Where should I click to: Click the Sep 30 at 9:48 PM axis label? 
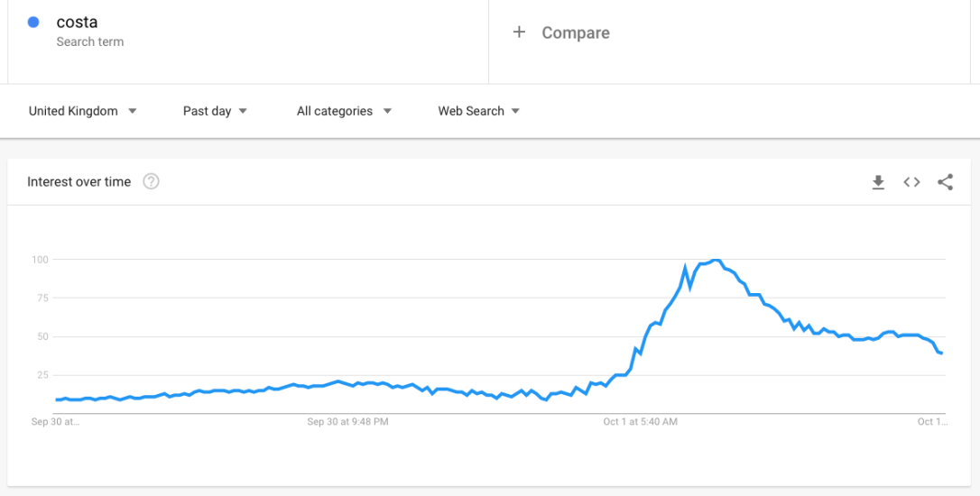[x=347, y=421]
